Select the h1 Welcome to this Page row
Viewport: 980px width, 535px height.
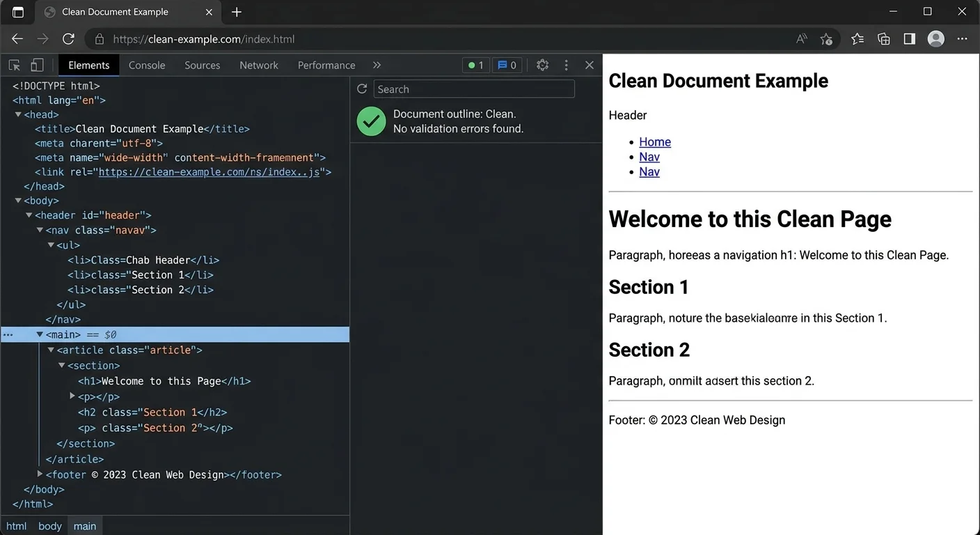coord(164,381)
